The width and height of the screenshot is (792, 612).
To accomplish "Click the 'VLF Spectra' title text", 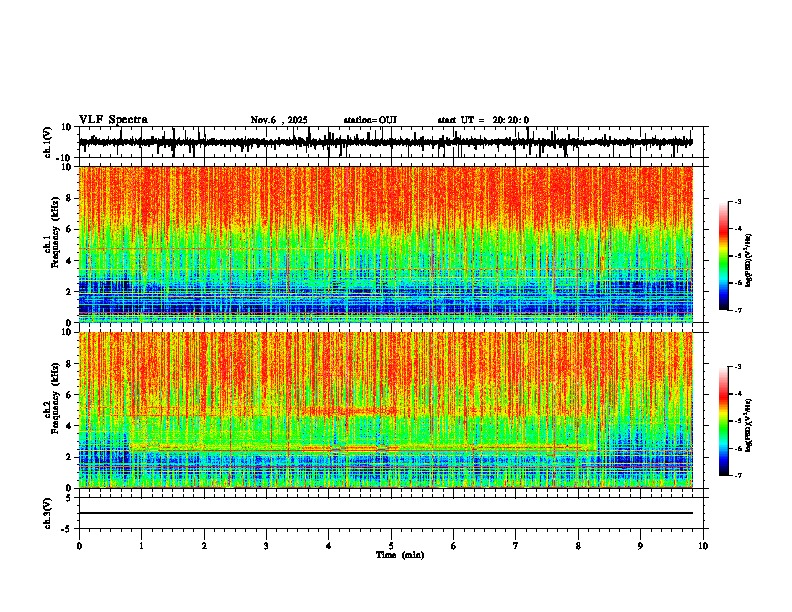I will point(113,120).
